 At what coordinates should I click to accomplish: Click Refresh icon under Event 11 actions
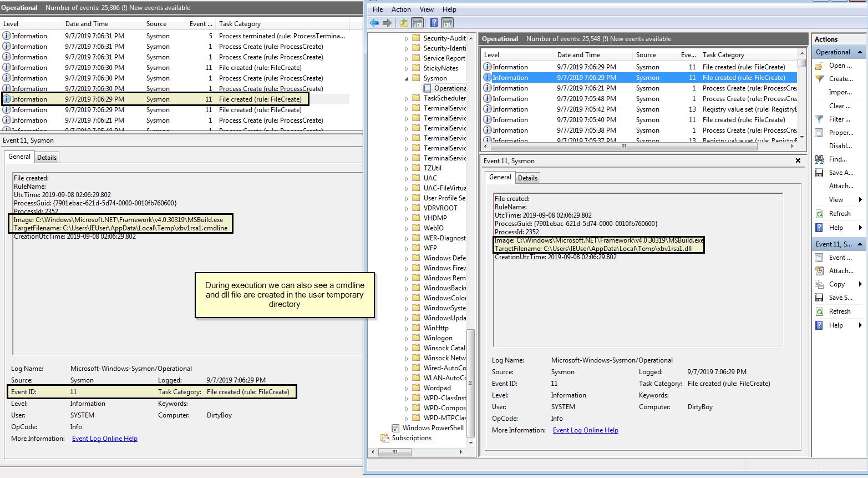coord(819,311)
